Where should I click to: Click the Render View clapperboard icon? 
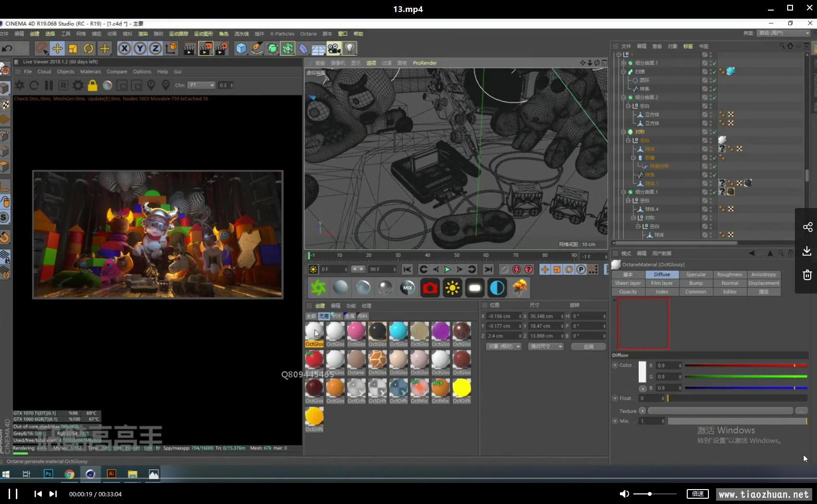coord(189,48)
